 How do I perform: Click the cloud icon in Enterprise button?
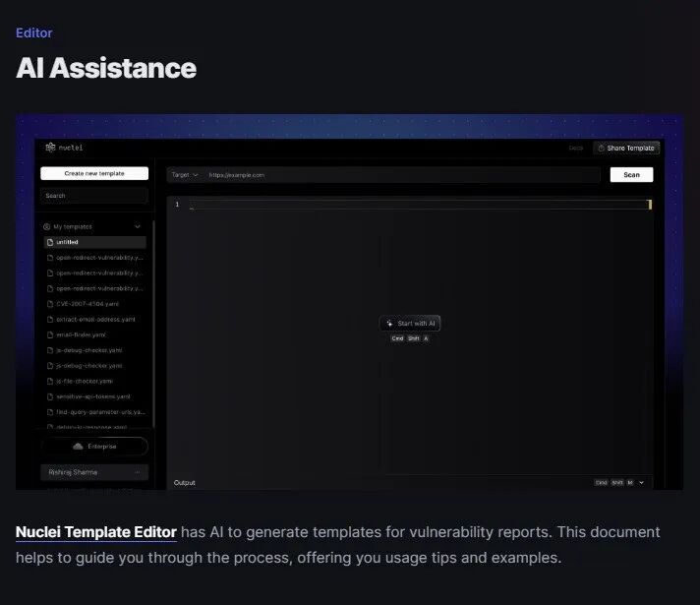[78, 447]
